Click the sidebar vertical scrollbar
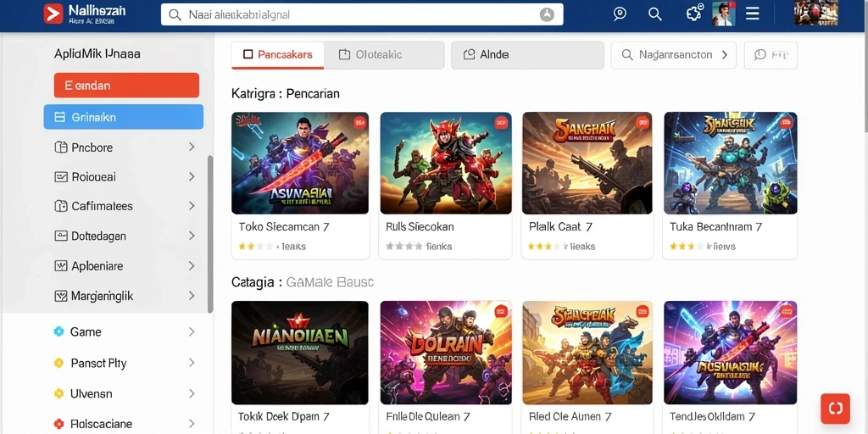The width and height of the screenshot is (868, 434). pos(210,234)
